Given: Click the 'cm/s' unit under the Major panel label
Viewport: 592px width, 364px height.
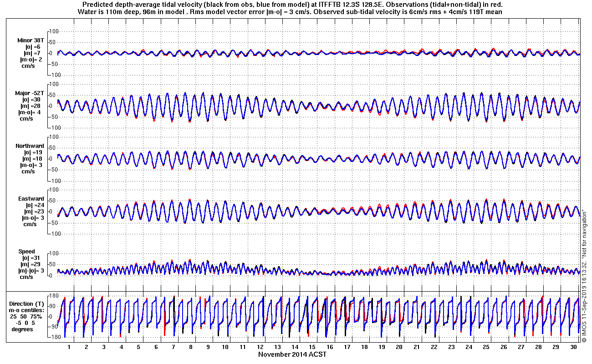Looking at the screenshot, I should (27, 119).
